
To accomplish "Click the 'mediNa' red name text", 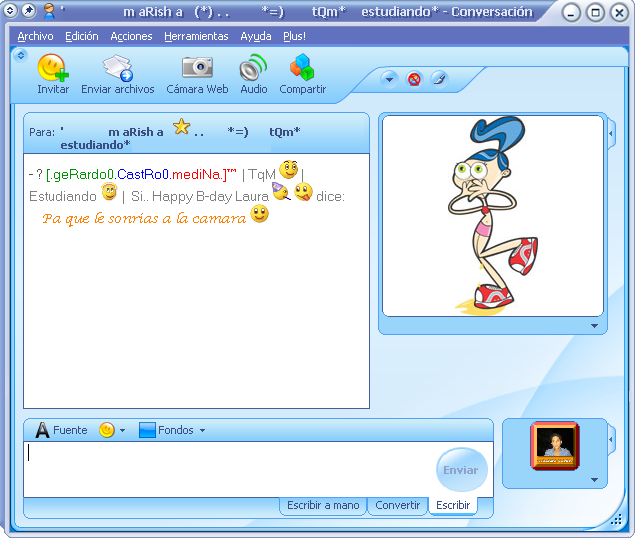I will tap(196, 175).
